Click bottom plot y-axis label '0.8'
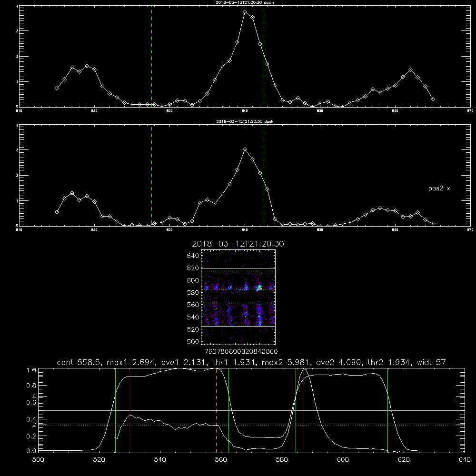476x476 pixels. (31, 386)
